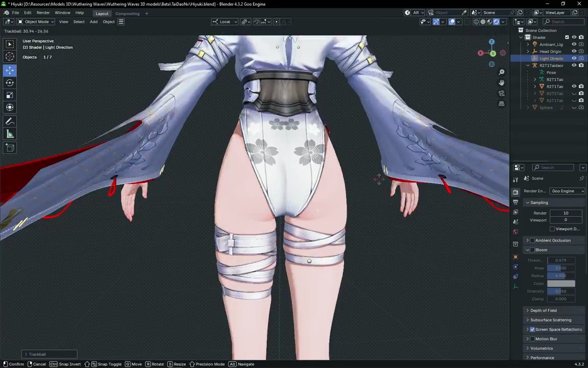Hide Shader collection with eye icon

pos(574,37)
